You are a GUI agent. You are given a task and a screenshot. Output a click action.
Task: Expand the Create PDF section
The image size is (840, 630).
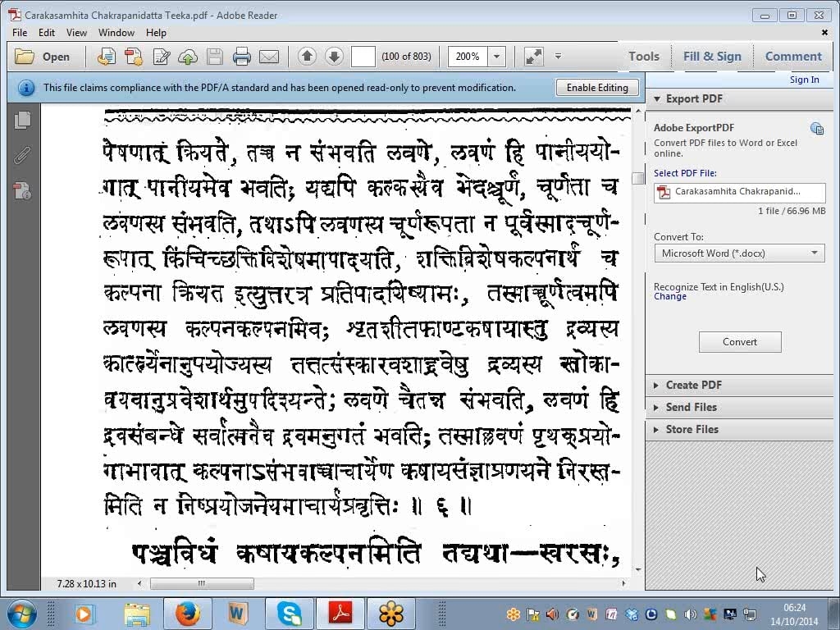693,385
